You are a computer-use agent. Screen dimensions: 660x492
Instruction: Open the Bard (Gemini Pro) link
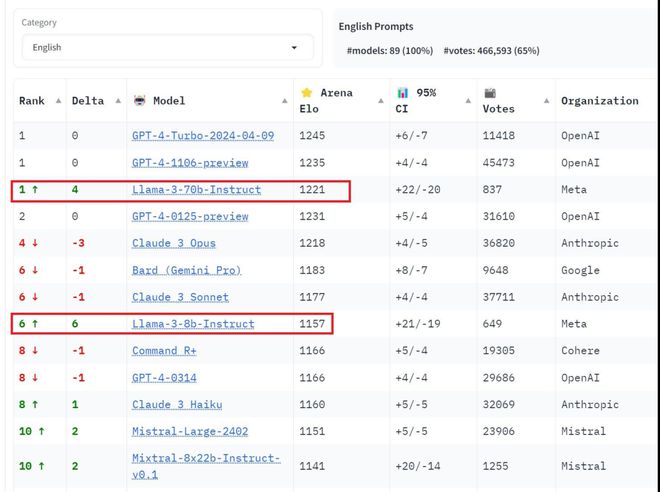[187, 271]
